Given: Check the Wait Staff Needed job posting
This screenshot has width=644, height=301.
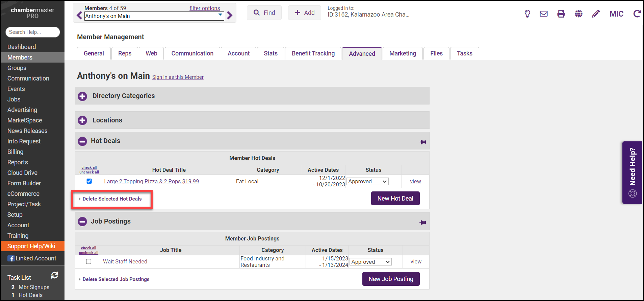Looking at the screenshot, I should point(89,261).
